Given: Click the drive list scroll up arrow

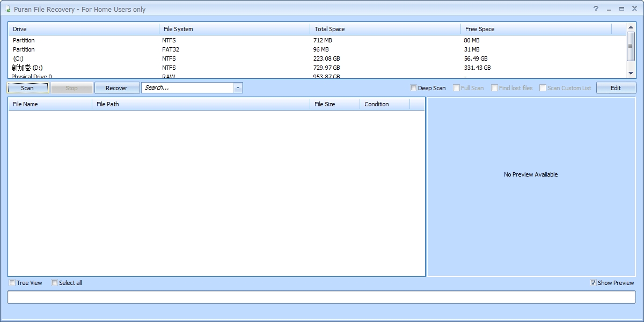Looking at the screenshot, I should [x=631, y=27].
